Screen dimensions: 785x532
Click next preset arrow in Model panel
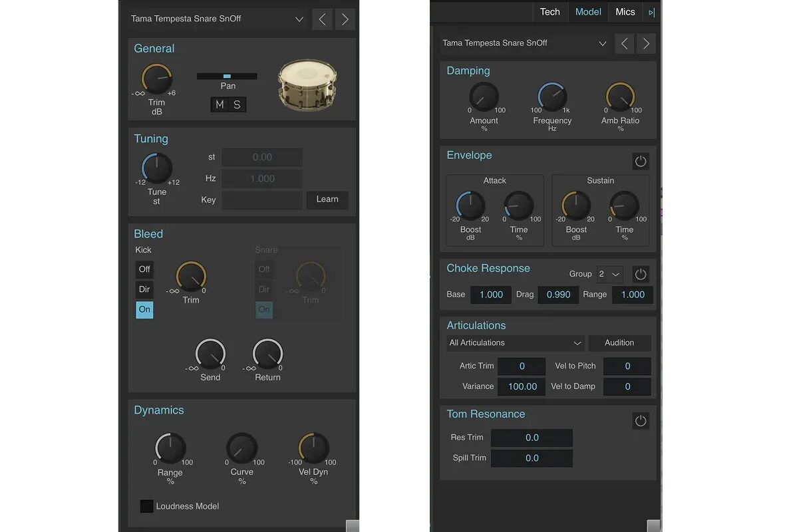click(645, 44)
